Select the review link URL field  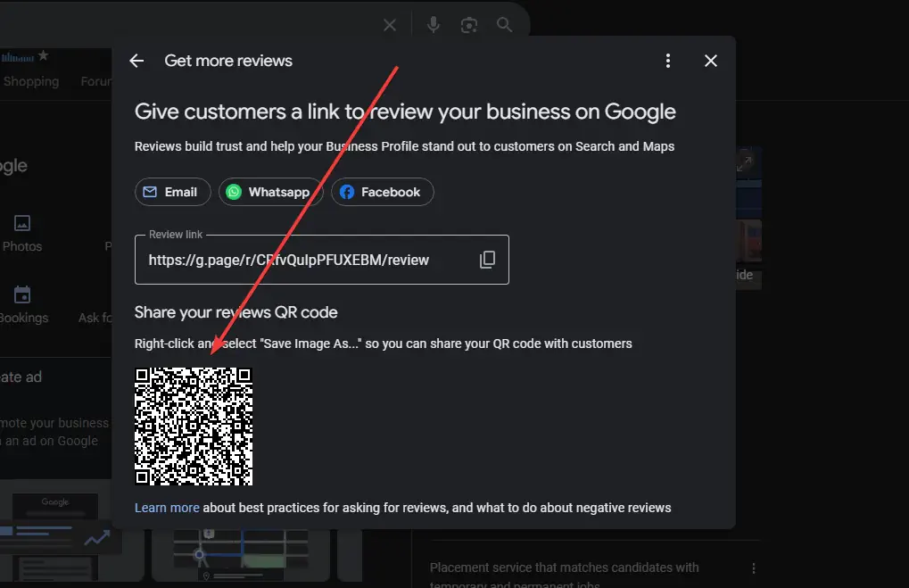[322, 260]
